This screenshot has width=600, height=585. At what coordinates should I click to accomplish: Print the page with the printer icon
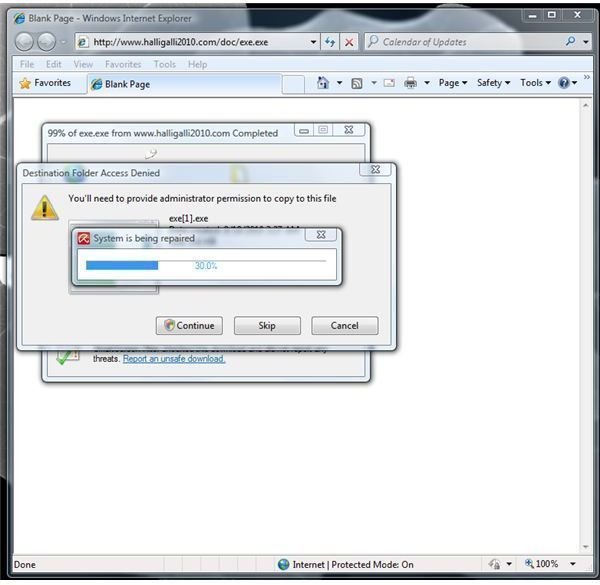[x=410, y=83]
